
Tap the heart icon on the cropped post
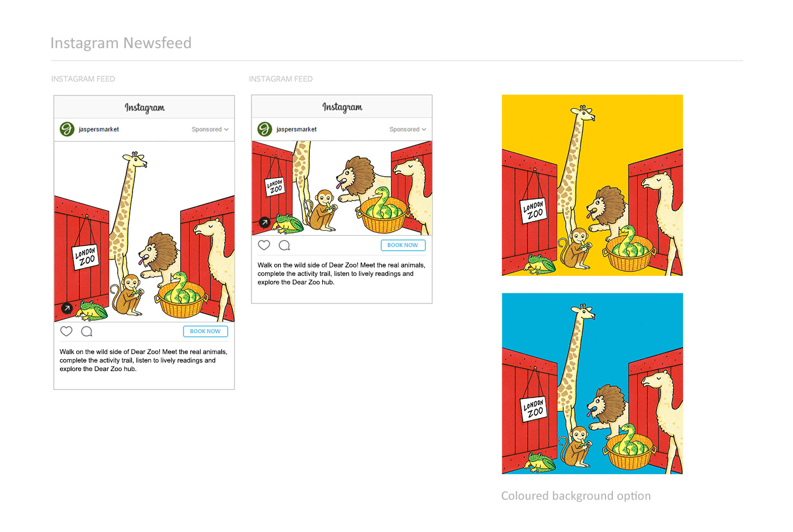[x=264, y=245]
